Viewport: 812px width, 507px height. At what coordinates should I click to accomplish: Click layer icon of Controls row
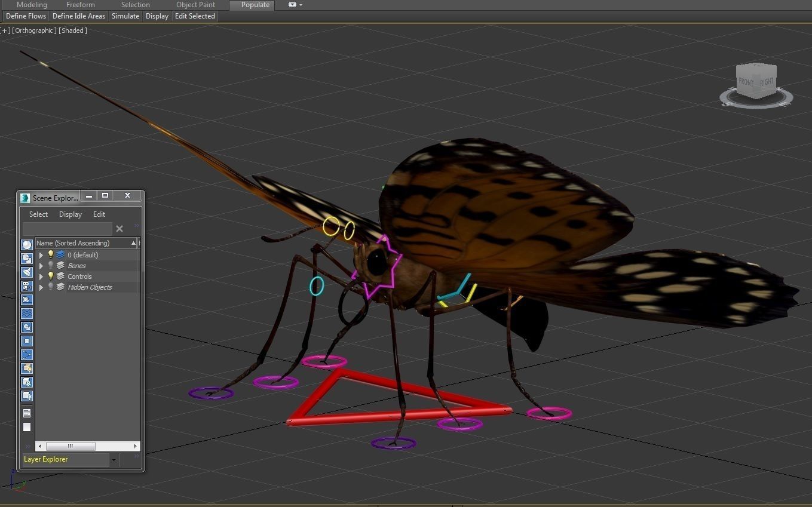tap(60, 276)
